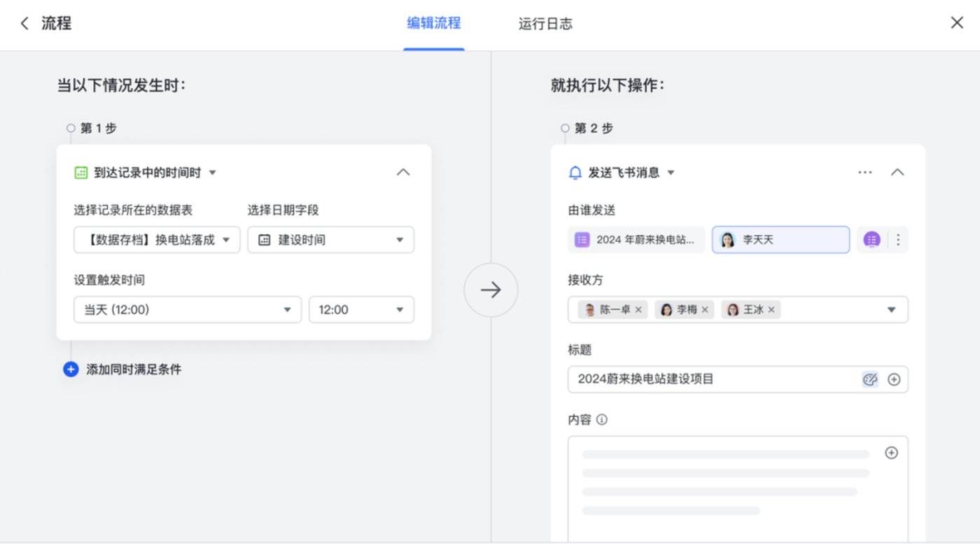The height and width of the screenshot is (544, 980).
Task: Click the arrow connector between the two steps
Action: pos(490,290)
